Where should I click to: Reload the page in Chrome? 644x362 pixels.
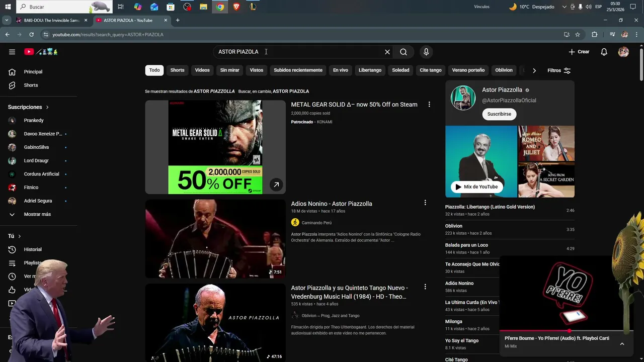click(31, 35)
